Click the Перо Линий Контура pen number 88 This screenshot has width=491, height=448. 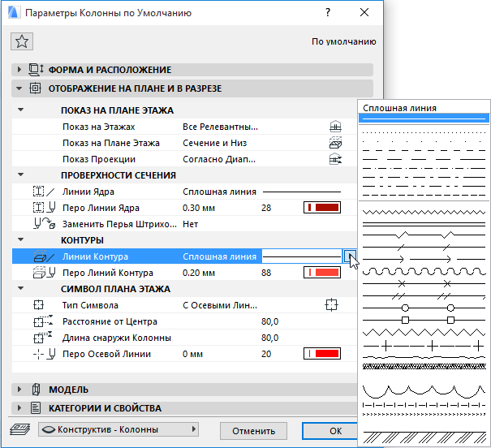[x=266, y=273]
